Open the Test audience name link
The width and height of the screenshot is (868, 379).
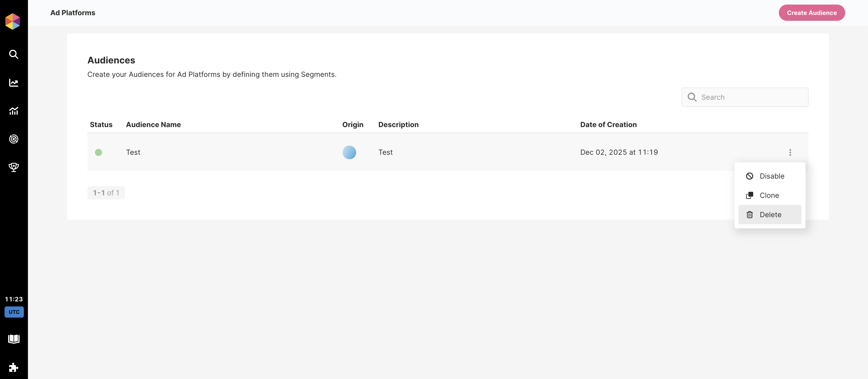point(133,152)
